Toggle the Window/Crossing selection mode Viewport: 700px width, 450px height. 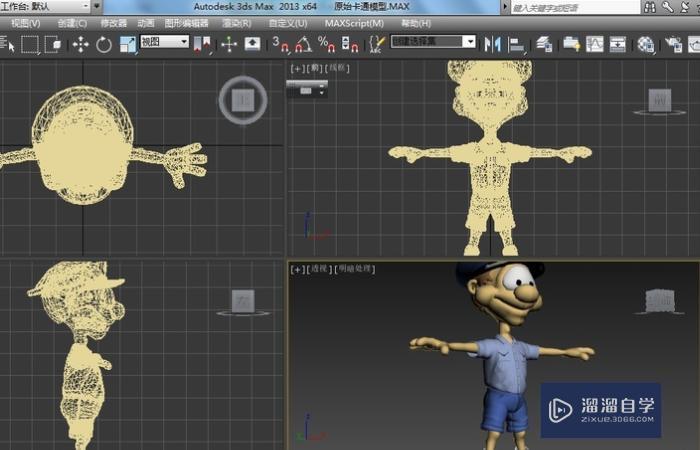tap(53, 45)
